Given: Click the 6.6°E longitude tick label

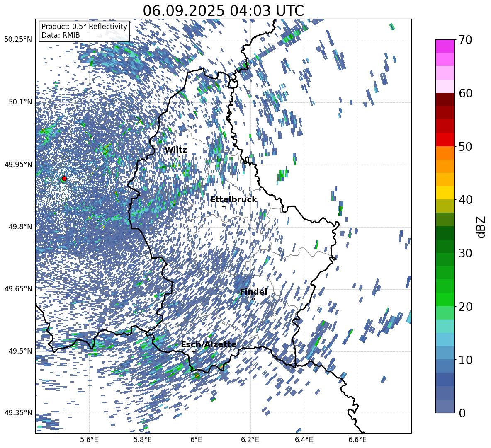Looking at the screenshot, I should click(357, 440).
